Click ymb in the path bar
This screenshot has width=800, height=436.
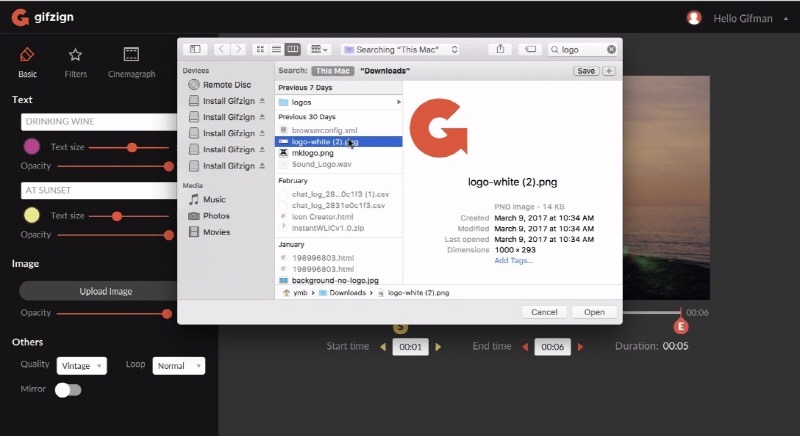[295, 293]
